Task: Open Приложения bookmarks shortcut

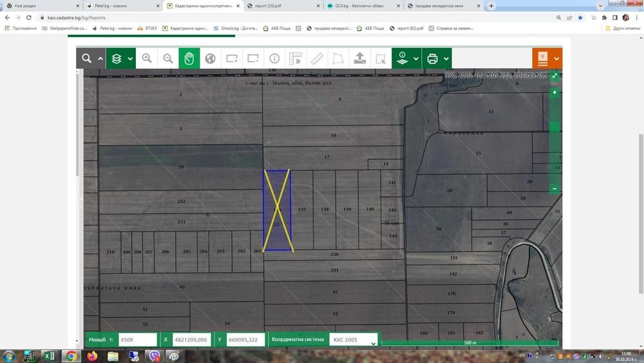Action: tap(21, 28)
